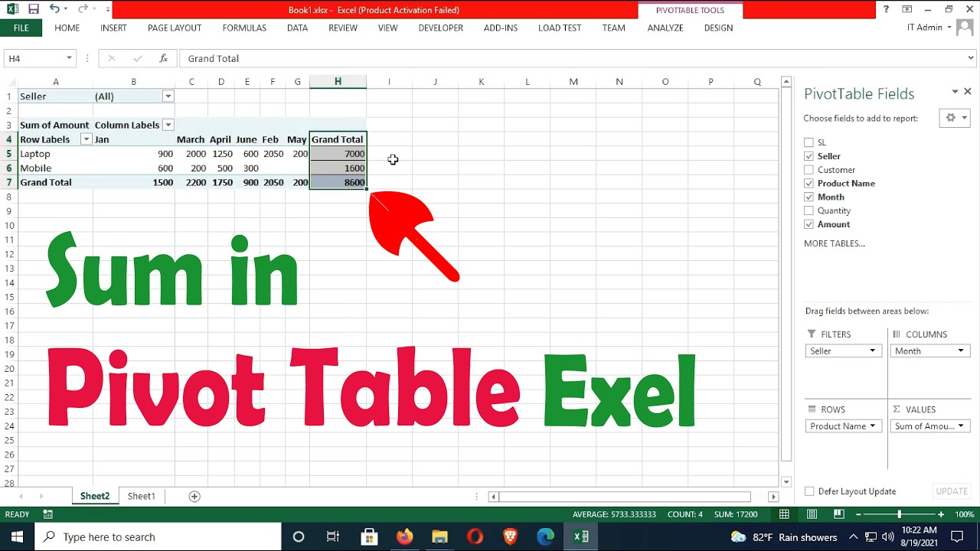Switch to Page Layout view in status bar
The image size is (980, 551).
pos(812,514)
